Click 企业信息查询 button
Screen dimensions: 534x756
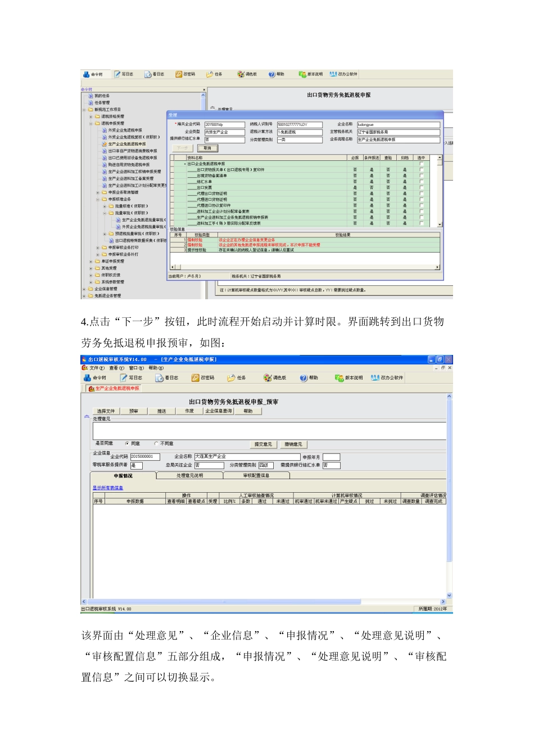pyautogui.click(x=219, y=411)
